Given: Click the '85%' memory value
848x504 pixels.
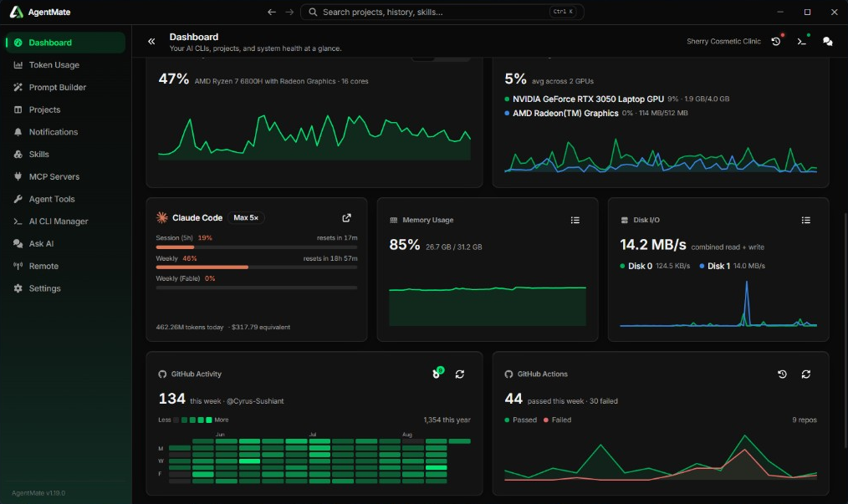Looking at the screenshot, I should (405, 244).
